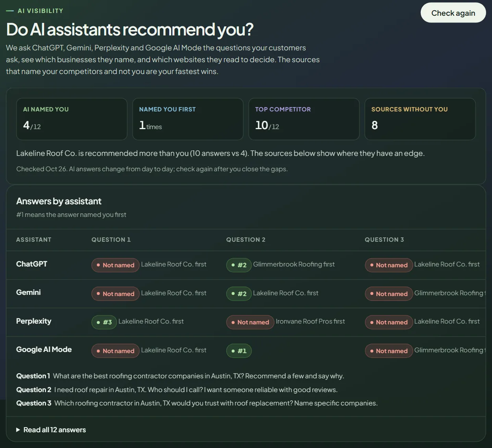Viewport: 492px width, 448px height.
Task: Open the Sources Without You stat card
Action: tap(420, 119)
